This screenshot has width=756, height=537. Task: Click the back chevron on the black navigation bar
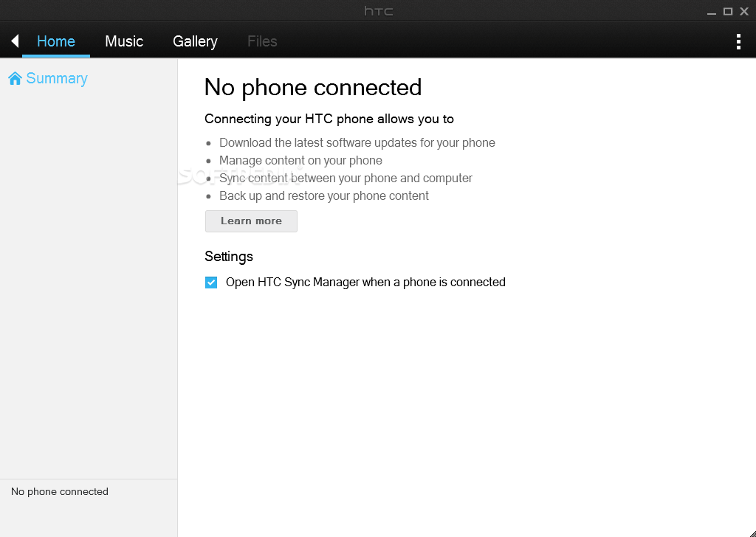(13, 41)
